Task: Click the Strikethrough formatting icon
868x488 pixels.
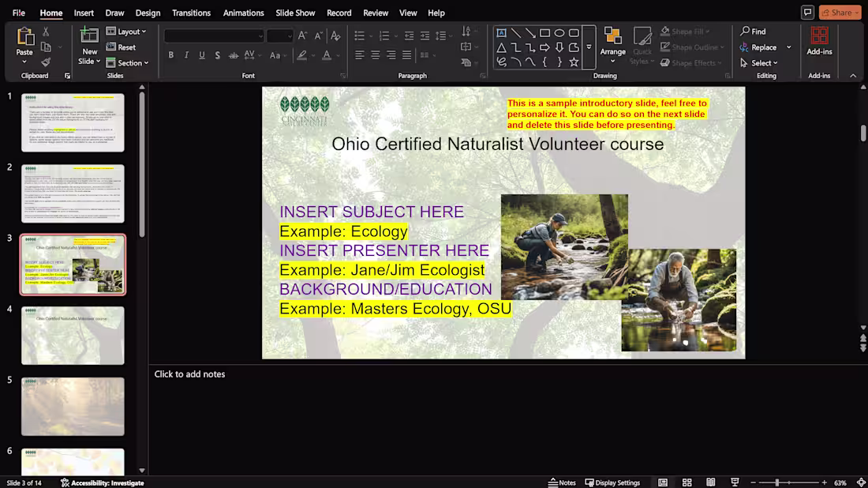Action: (232, 54)
